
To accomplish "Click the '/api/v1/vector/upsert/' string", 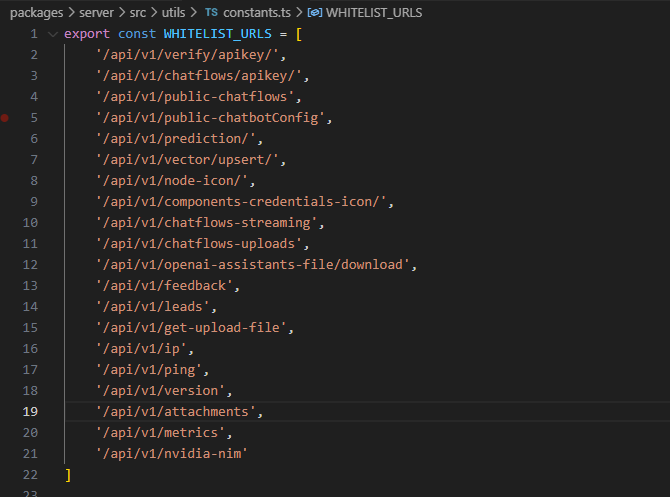I will [x=188, y=159].
